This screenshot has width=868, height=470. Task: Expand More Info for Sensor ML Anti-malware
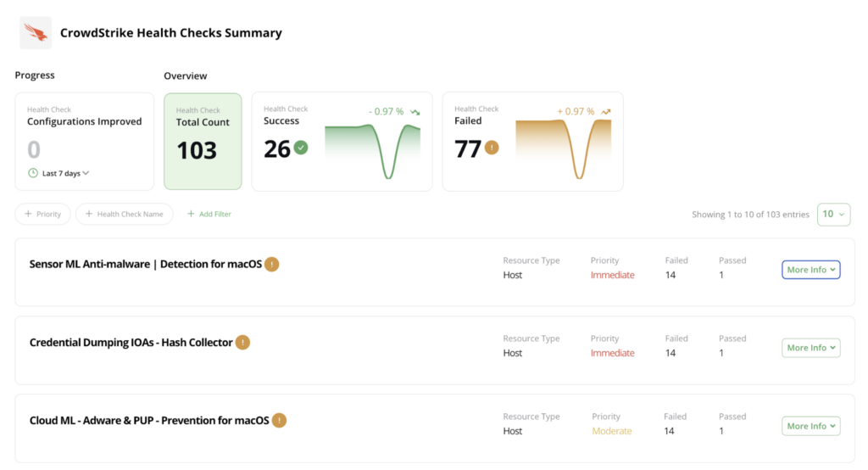click(811, 270)
